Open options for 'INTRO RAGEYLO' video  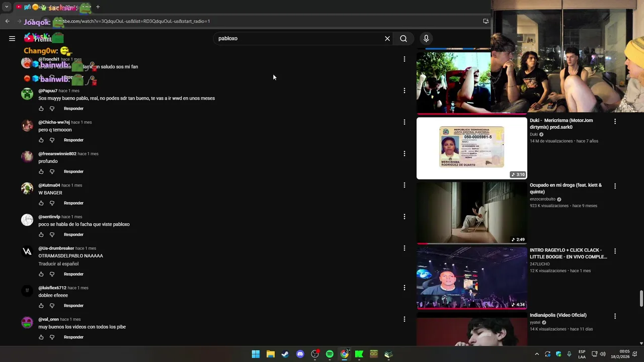615,251
